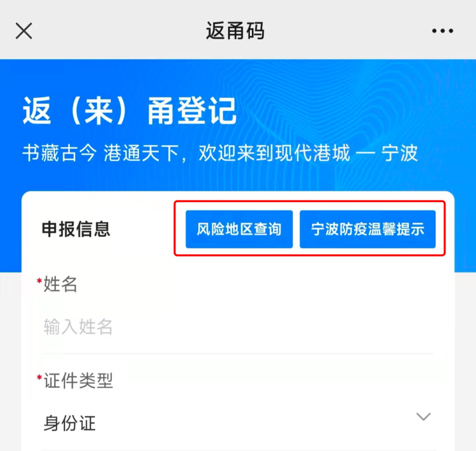Tap the 姓名 field label

60,284
